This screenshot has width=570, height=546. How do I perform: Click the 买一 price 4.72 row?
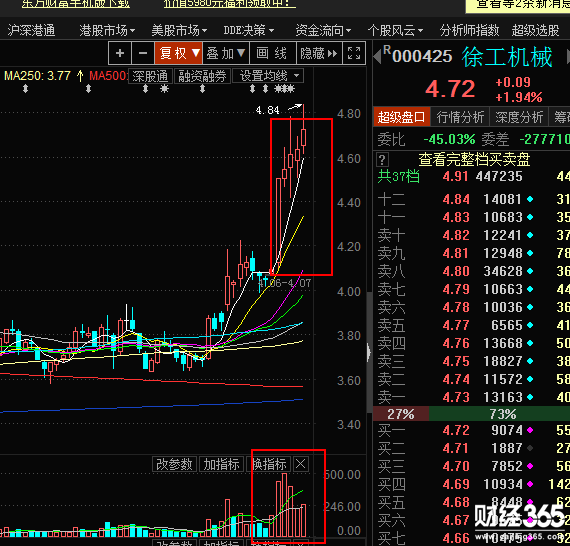pyautogui.click(x=471, y=430)
